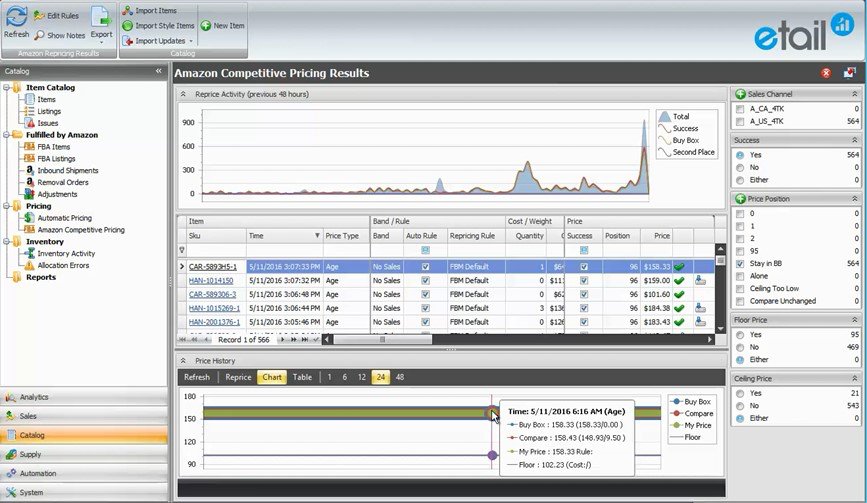The image size is (867, 503).
Task: Click the Import Items icon
Action: [x=128, y=11]
